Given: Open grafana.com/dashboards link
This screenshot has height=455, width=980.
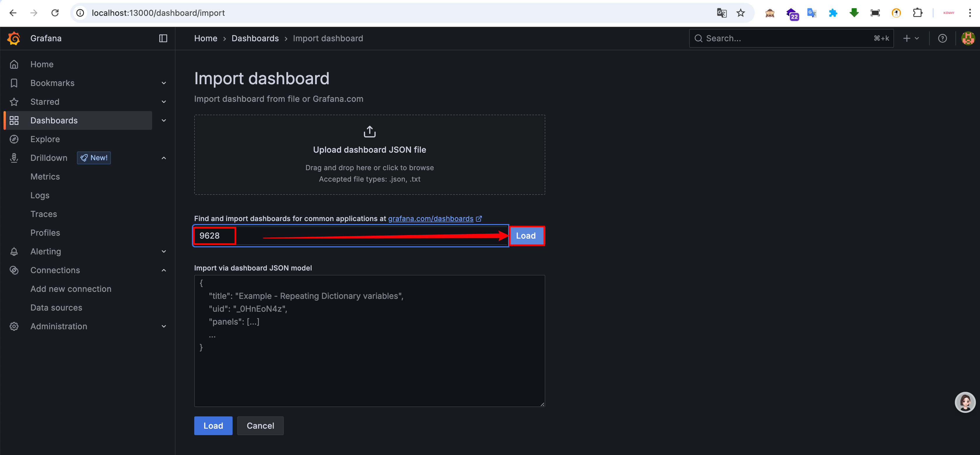Looking at the screenshot, I should 434,218.
